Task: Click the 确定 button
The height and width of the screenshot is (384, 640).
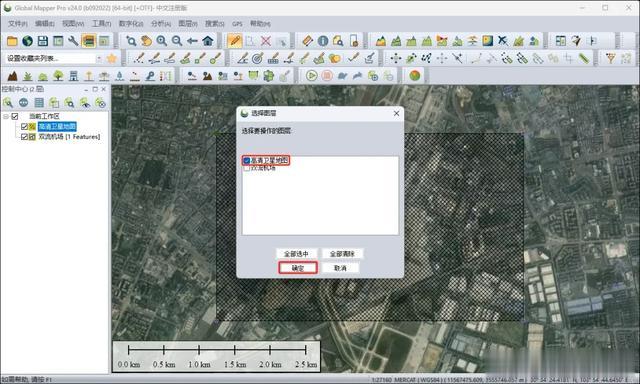Action: [298, 268]
